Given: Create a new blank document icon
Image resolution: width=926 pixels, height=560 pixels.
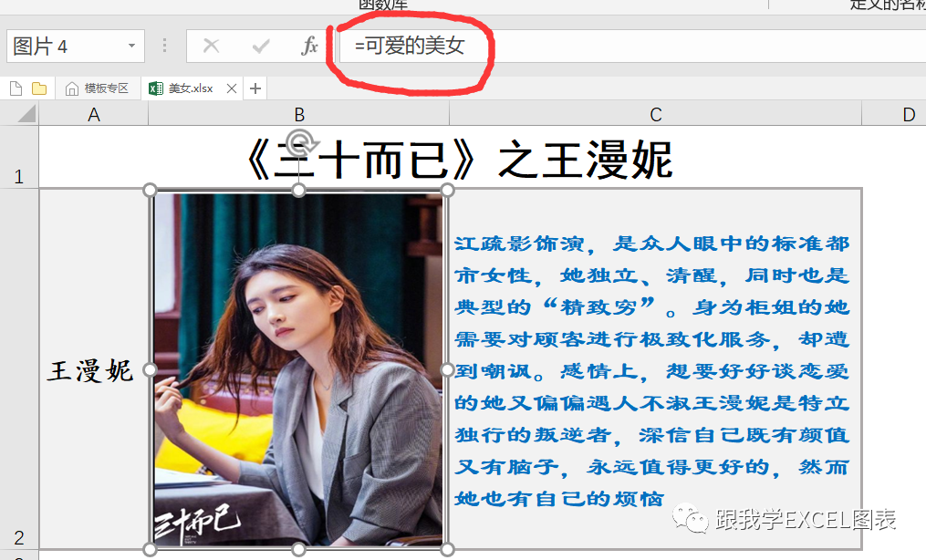Looking at the screenshot, I should pyautogui.click(x=16, y=88).
